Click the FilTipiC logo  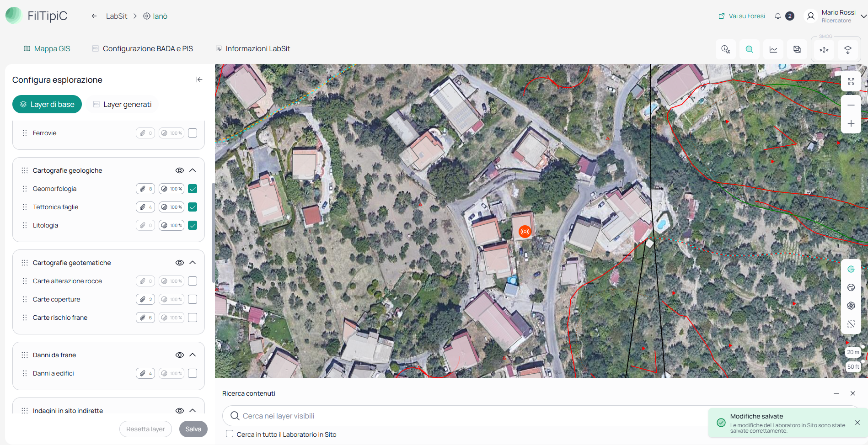[37, 16]
